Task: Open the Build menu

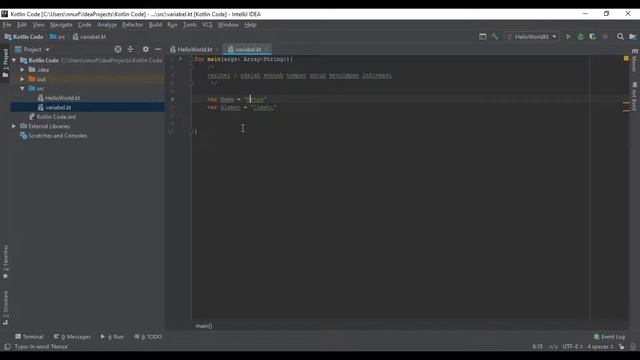Action: pos(155,25)
